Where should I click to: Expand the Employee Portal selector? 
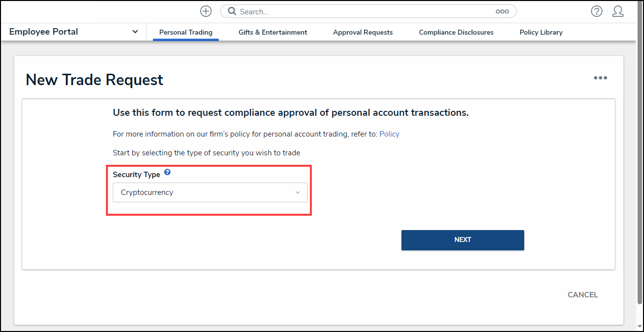(x=135, y=31)
